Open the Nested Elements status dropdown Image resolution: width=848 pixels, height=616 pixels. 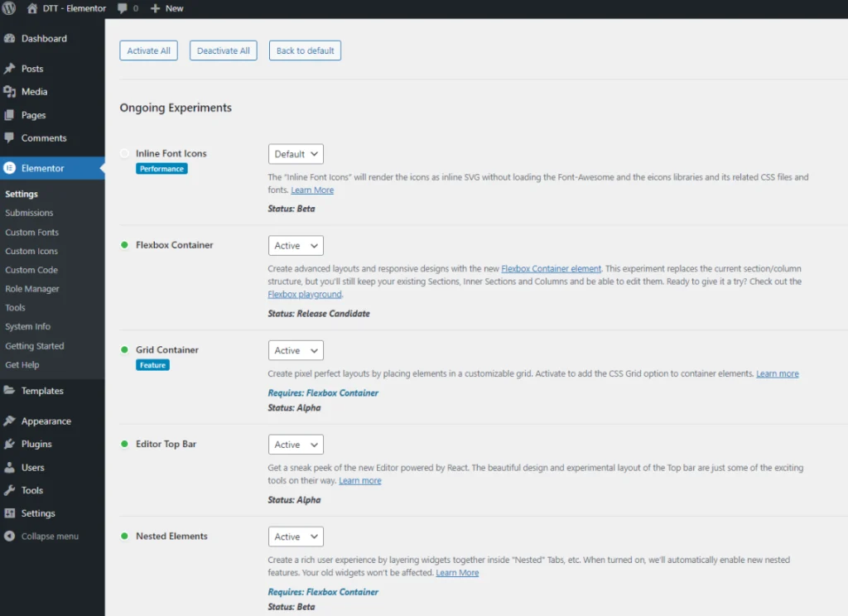296,537
